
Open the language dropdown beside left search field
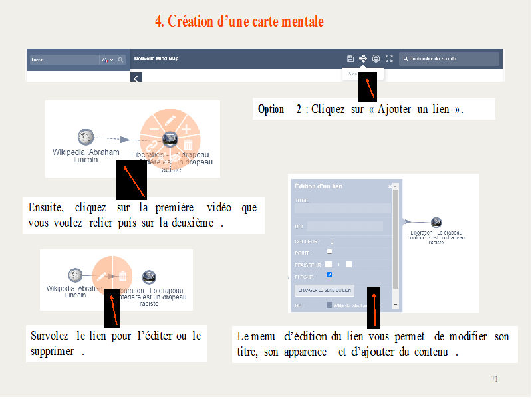(x=107, y=60)
